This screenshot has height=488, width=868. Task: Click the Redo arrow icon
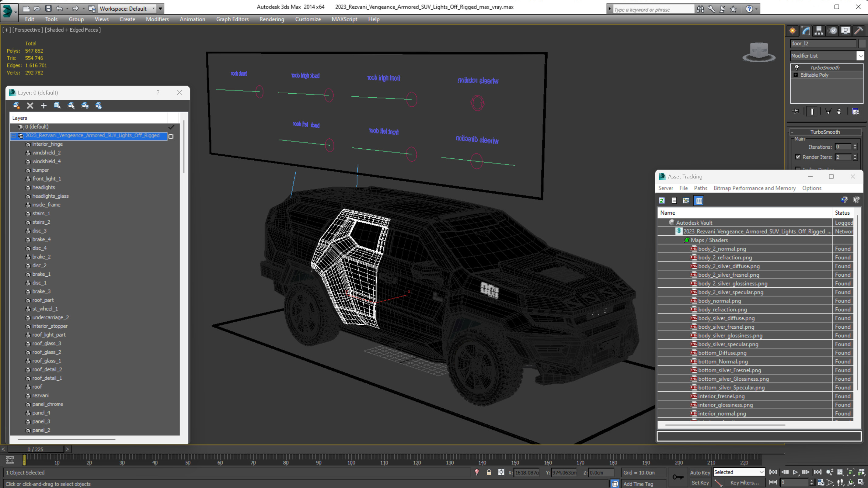tap(75, 9)
